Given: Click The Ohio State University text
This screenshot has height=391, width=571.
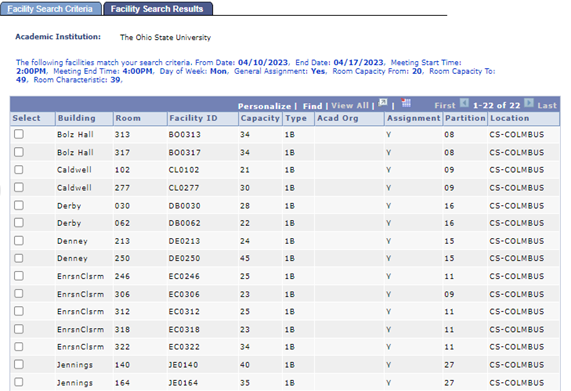Looking at the screenshot, I should coord(165,37).
